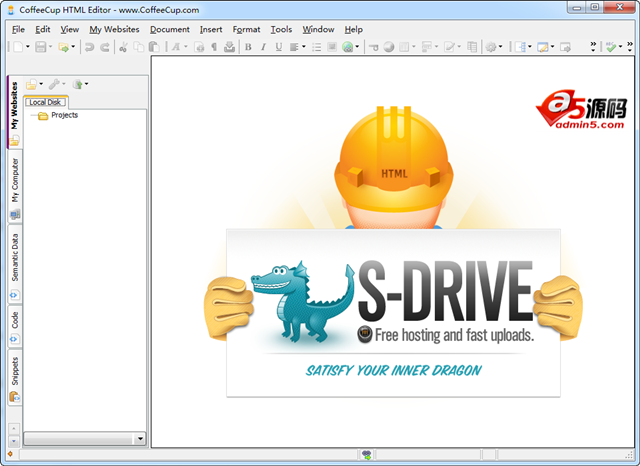Click the gear settings toolbar icon
This screenshot has width=640, height=466.
click(491, 47)
